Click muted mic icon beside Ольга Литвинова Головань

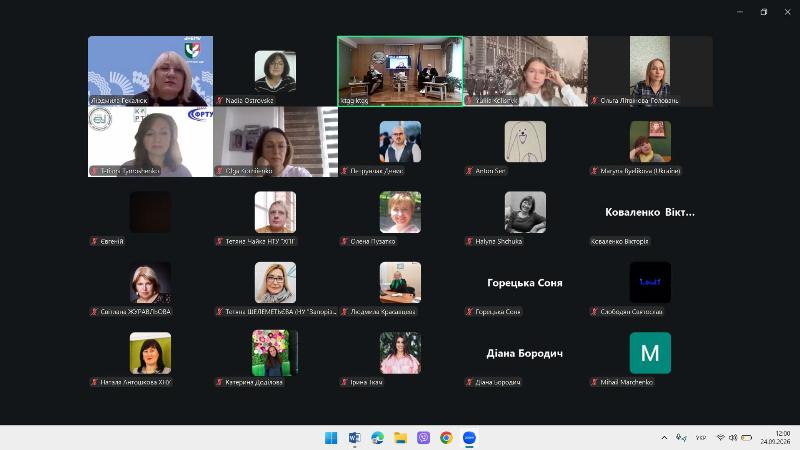click(x=594, y=101)
